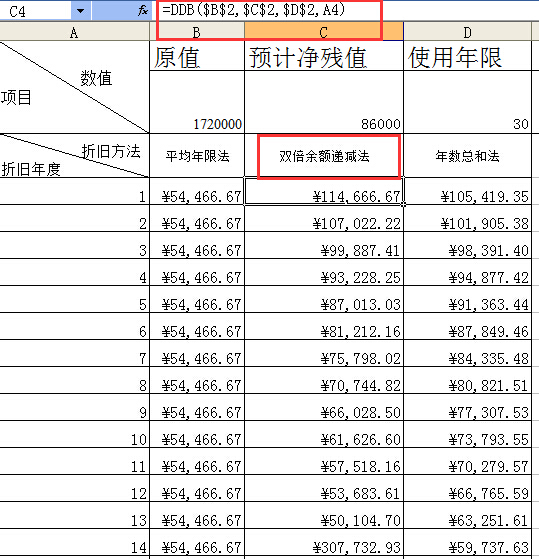Select the cell with value 1720000
Viewport: 539px width, 559px height.
(x=197, y=102)
